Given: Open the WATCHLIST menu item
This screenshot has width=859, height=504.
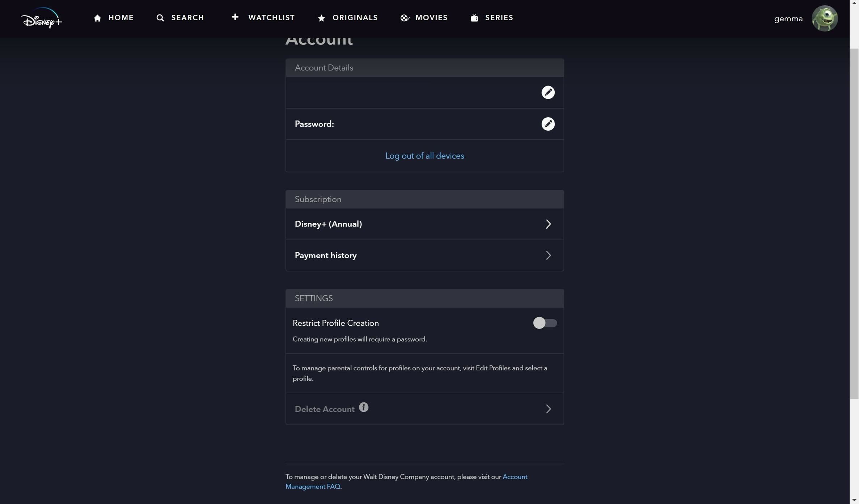Looking at the screenshot, I should [x=271, y=18].
